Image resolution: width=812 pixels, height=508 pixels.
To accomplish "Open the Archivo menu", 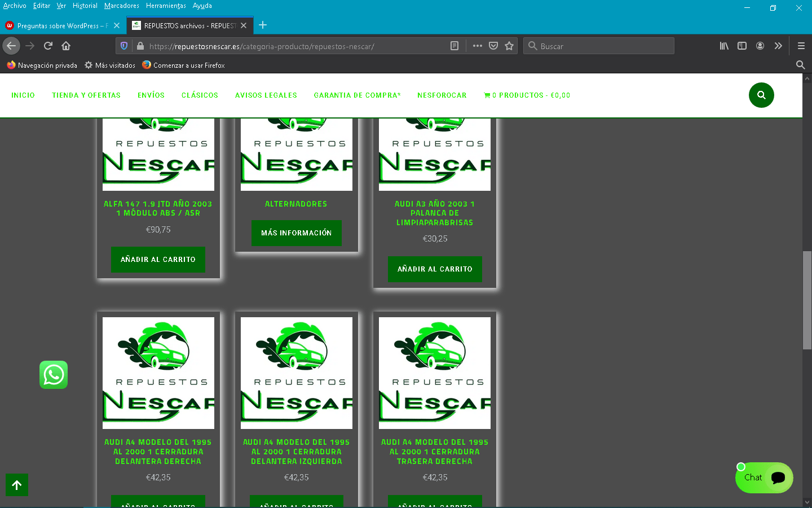I will [15, 6].
